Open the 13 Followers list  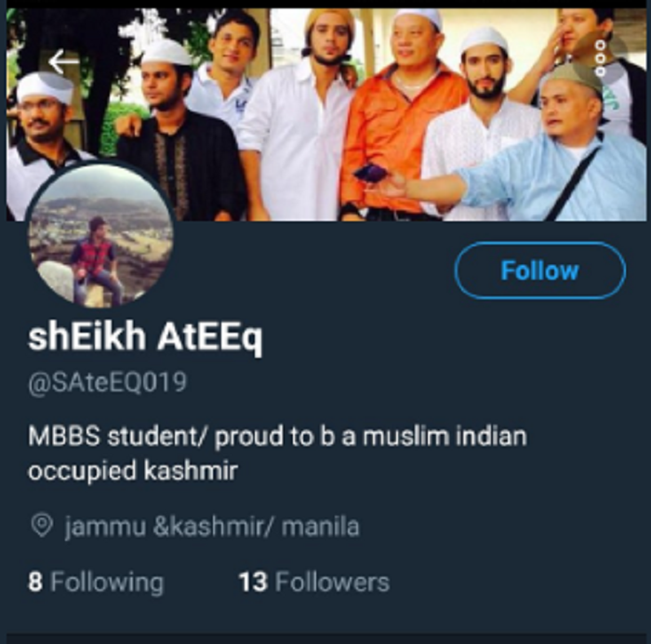coord(314,582)
